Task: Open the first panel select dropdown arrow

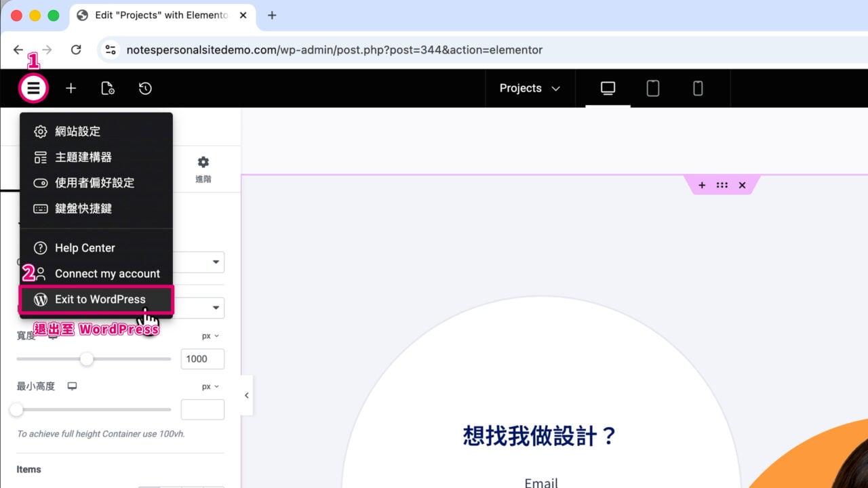Action: pyautogui.click(x=216, y=262)
